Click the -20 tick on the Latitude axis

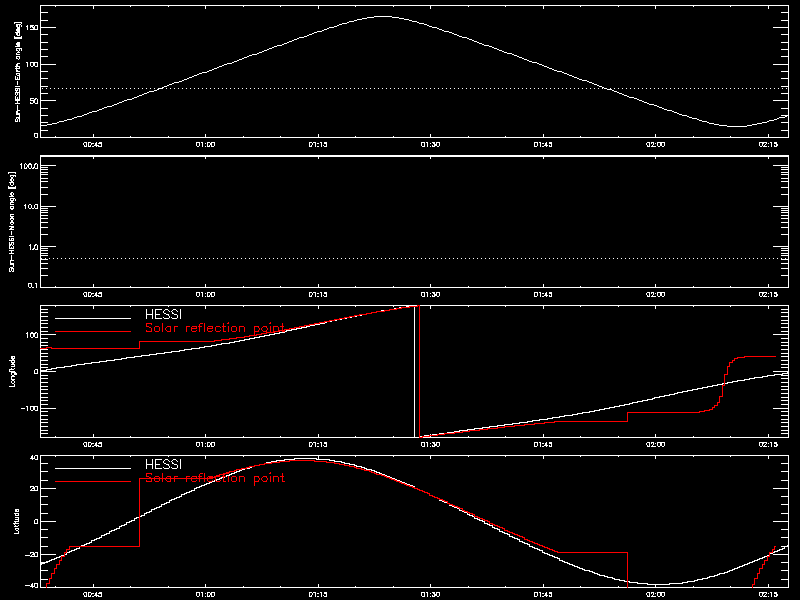coord(32,555)
